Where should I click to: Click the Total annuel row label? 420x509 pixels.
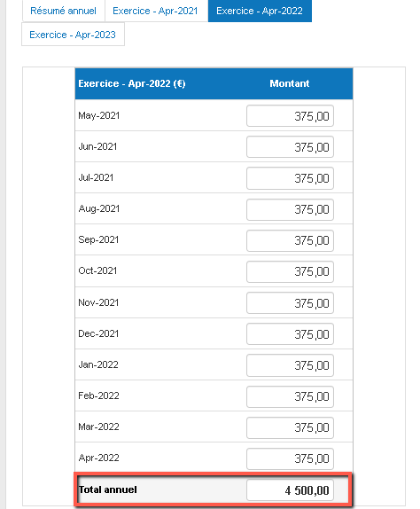108,489
